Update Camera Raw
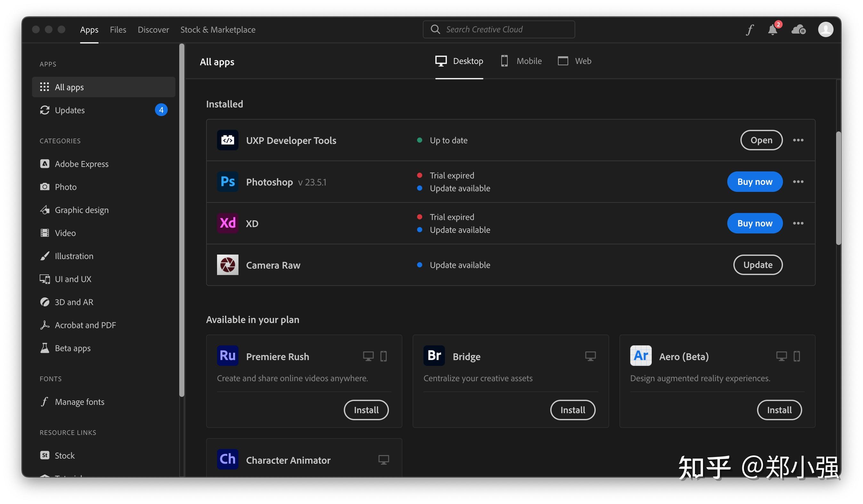This screenshot has height=504, width=863. (757, 265)
